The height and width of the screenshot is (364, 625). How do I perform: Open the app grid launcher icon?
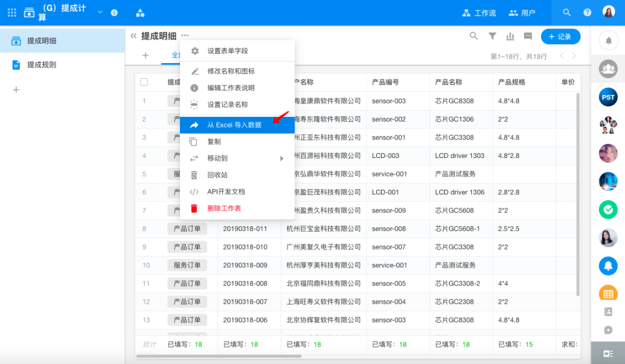coord(12,13)
